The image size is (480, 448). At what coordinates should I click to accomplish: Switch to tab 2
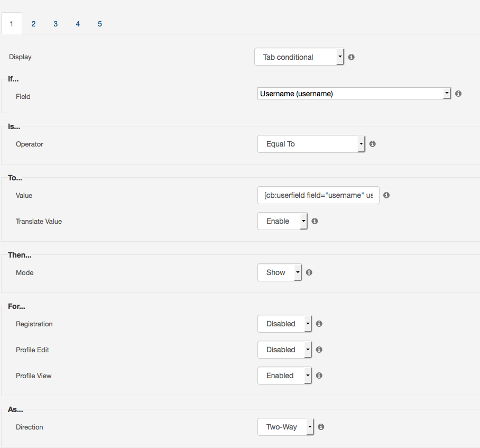[33, 24]
